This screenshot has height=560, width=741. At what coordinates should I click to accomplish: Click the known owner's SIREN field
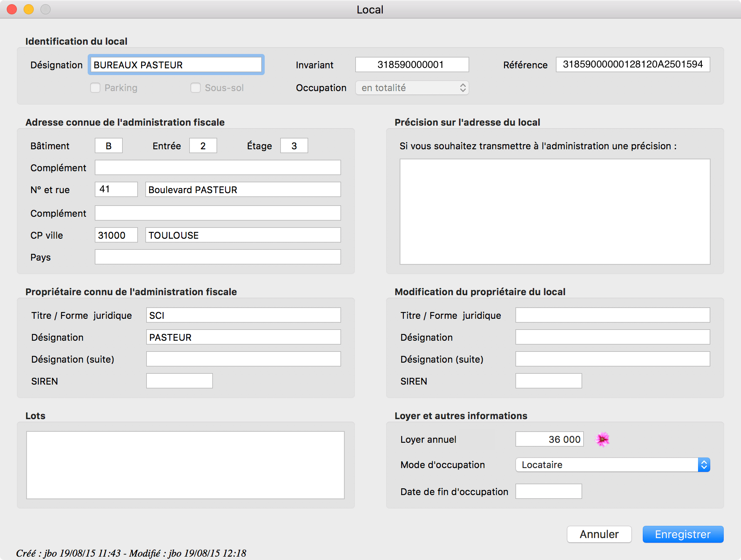pyautogui.click(x=179, y=381)
